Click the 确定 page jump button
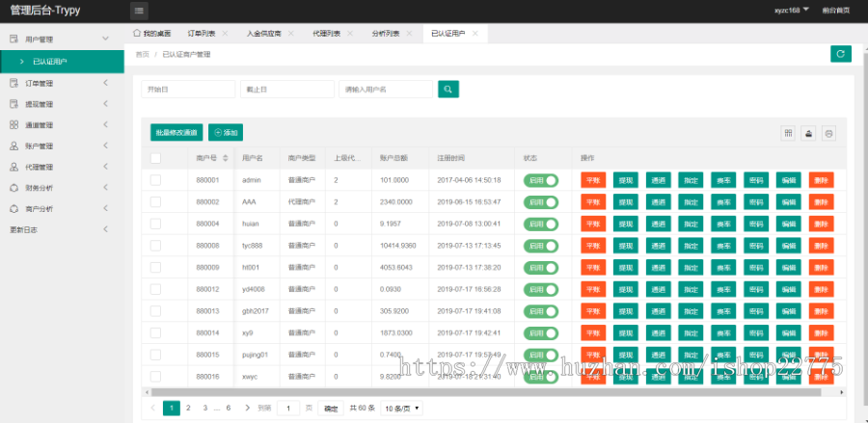This screenshot has width=868, height=423. (x=331, y=409)
